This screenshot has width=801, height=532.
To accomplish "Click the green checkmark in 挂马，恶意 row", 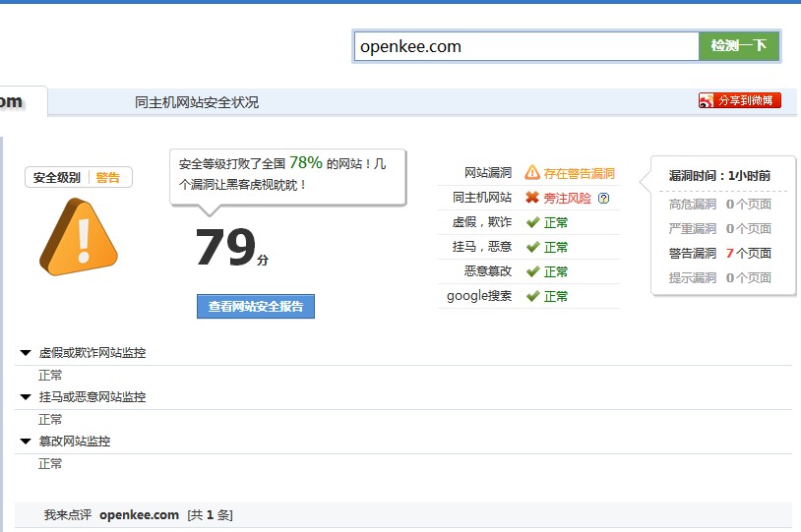I will (x=532, y=247).
